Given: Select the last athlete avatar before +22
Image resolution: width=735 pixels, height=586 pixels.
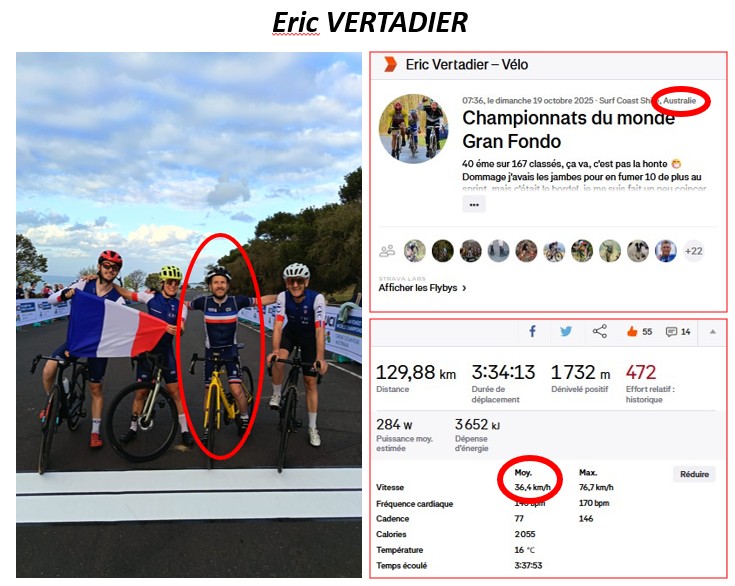Looking at the screenshot, I should tap(666, 251).
